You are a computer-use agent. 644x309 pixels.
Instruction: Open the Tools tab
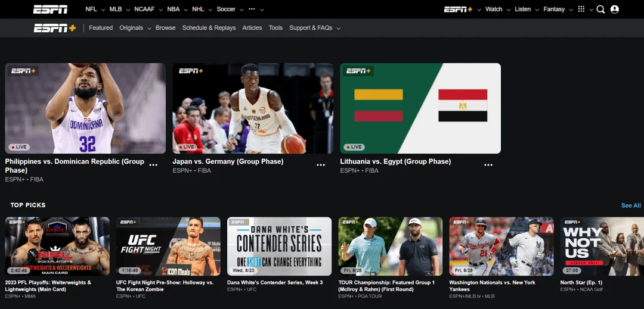pos(275,28)
